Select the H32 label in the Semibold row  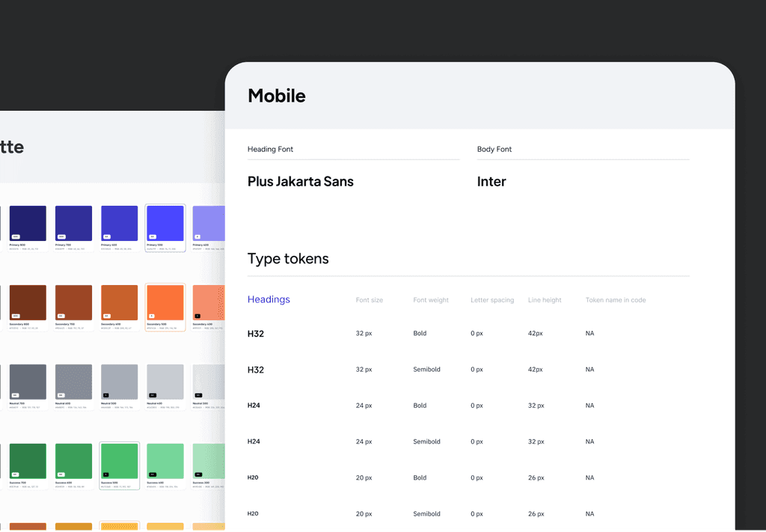coord(256,370)
